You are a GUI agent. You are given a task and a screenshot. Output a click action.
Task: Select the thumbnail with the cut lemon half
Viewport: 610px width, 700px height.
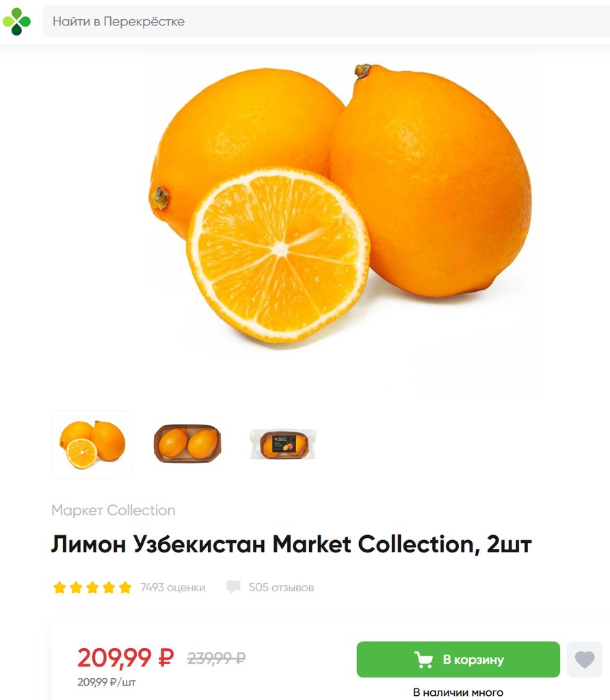[92, 444]
